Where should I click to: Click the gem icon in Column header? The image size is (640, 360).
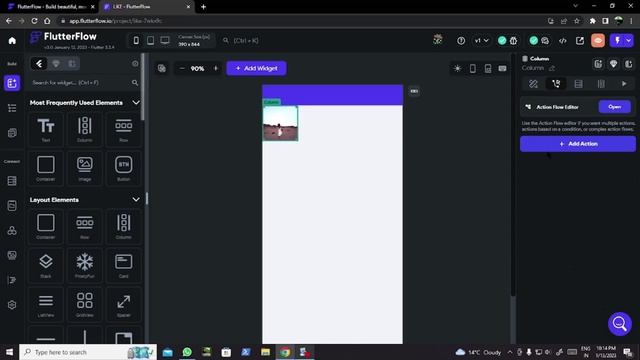[x=613, y=64]
